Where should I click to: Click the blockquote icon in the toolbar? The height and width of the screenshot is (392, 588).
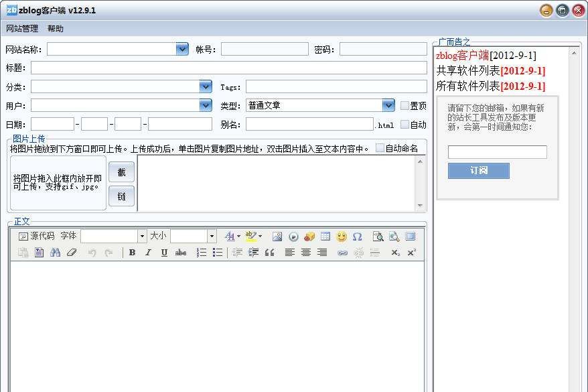pyautogui.click(x=271, y=253)
